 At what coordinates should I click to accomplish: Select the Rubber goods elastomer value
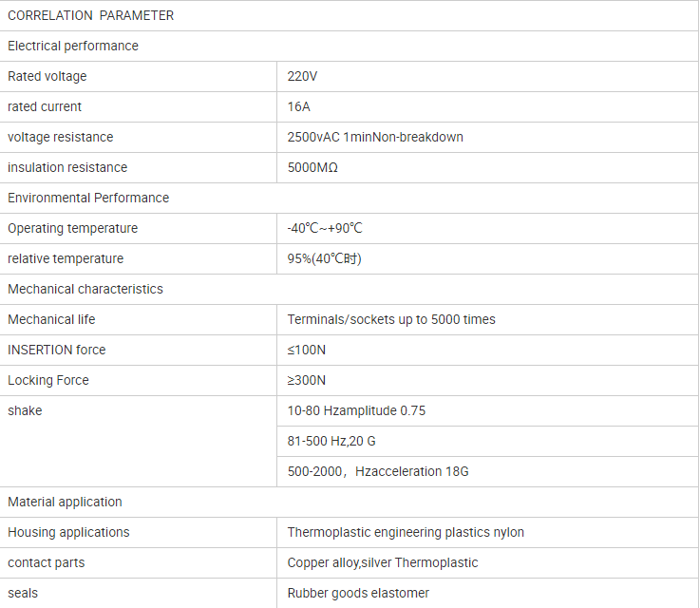pyautogui.click(x=358, y=593)
